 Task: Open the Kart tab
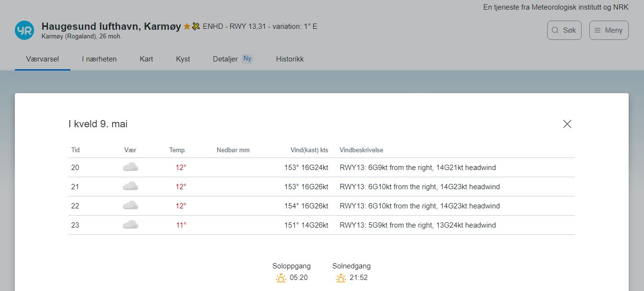pyautogui.click(x=146, y=59)
